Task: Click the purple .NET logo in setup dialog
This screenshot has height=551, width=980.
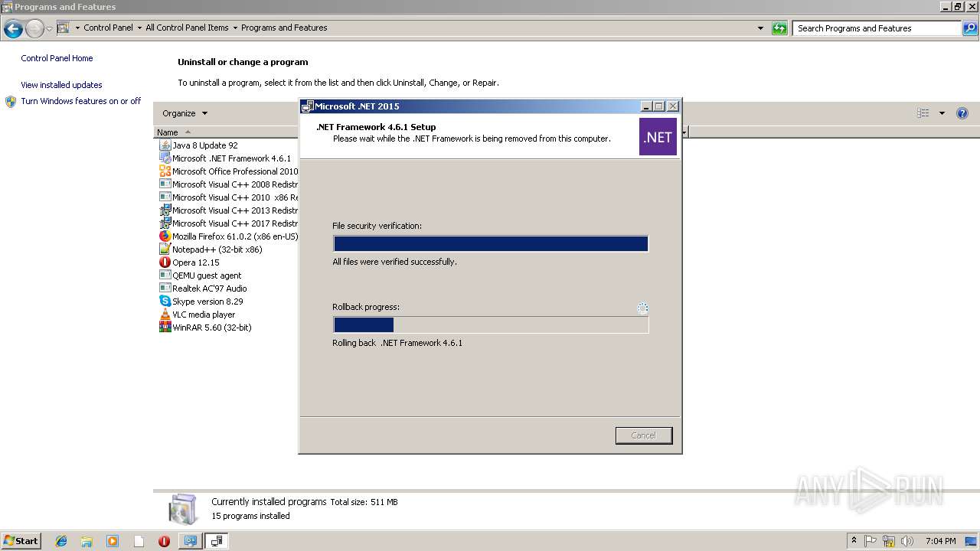Action: pyautogui.click(x=658, y=137)
